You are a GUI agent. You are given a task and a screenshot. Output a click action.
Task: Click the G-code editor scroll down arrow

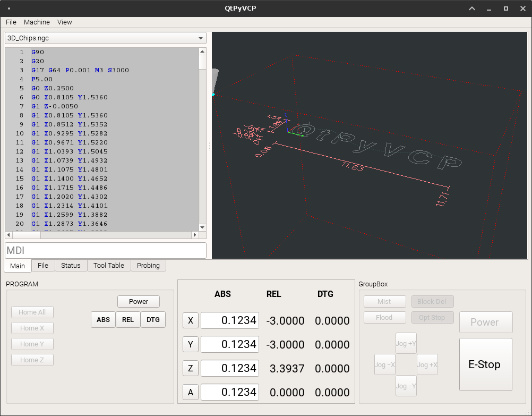click(x=203, y=227)
